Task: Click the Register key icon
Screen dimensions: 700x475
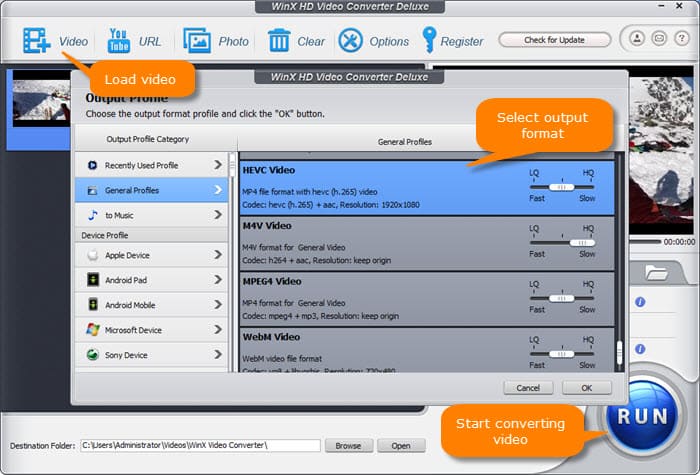Action: click(429, 40)
